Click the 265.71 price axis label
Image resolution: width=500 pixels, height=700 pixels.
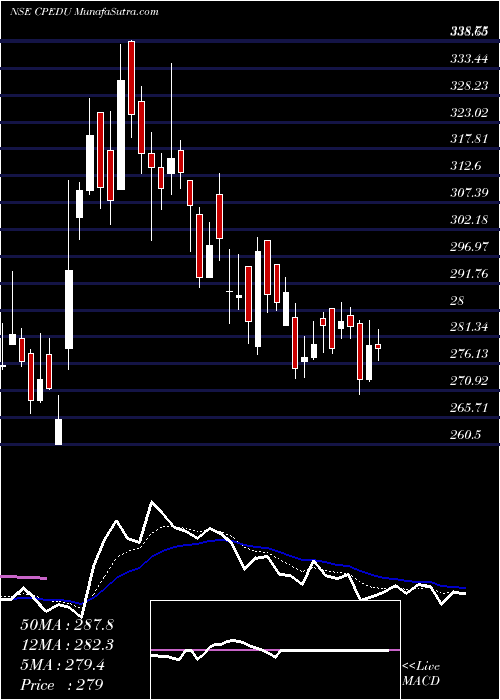(x=469, y=407)
